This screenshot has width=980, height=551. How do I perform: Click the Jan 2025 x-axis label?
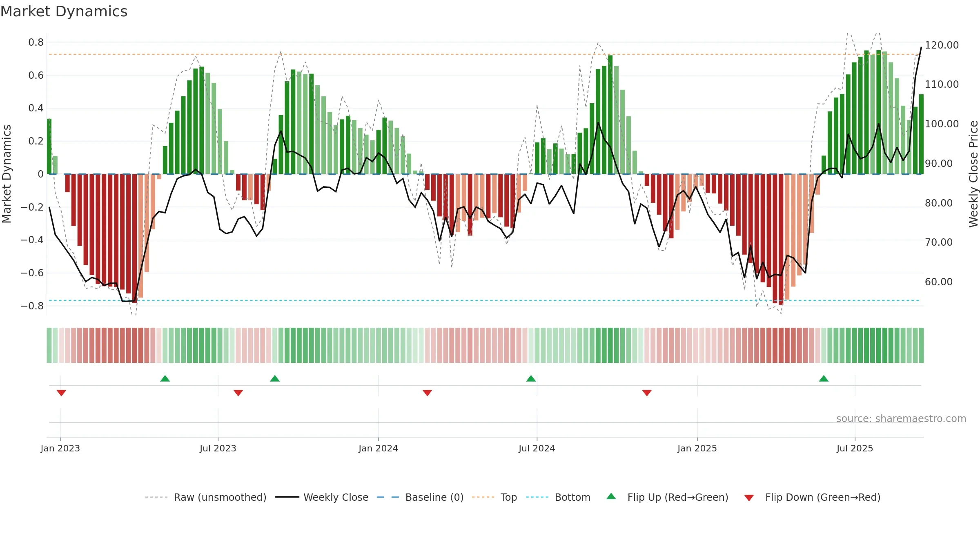pos(697,448)
